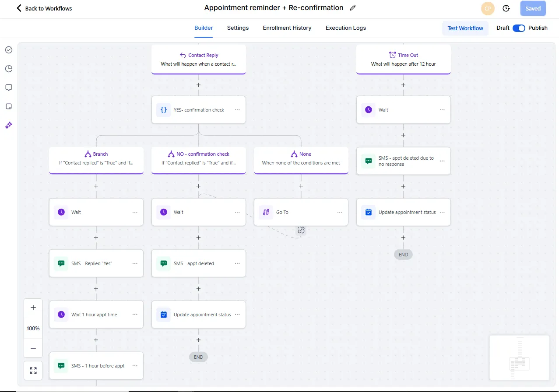Image resolution: width=559 pixels, height=392 pixels.
Task: Open the Execution Logs tab
Action: pyautogui.click(x=345, y=28)
